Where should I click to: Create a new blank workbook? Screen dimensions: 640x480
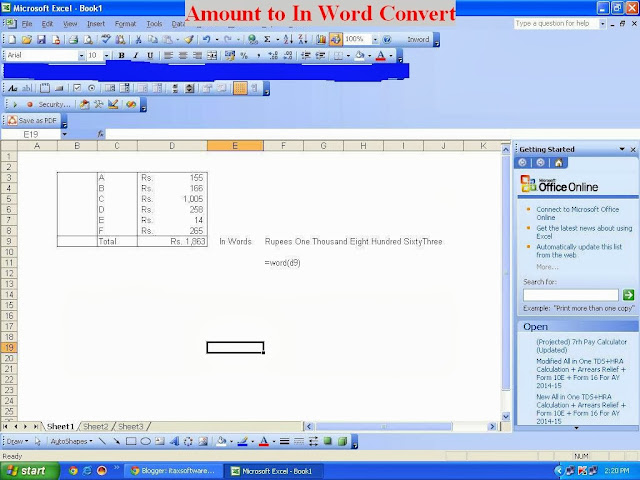coord(12,39)
